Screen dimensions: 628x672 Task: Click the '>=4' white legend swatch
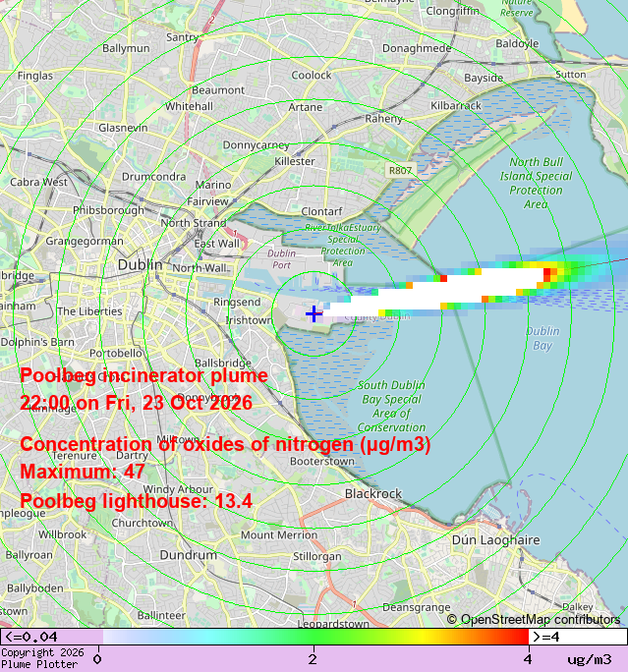pos(578,637)
